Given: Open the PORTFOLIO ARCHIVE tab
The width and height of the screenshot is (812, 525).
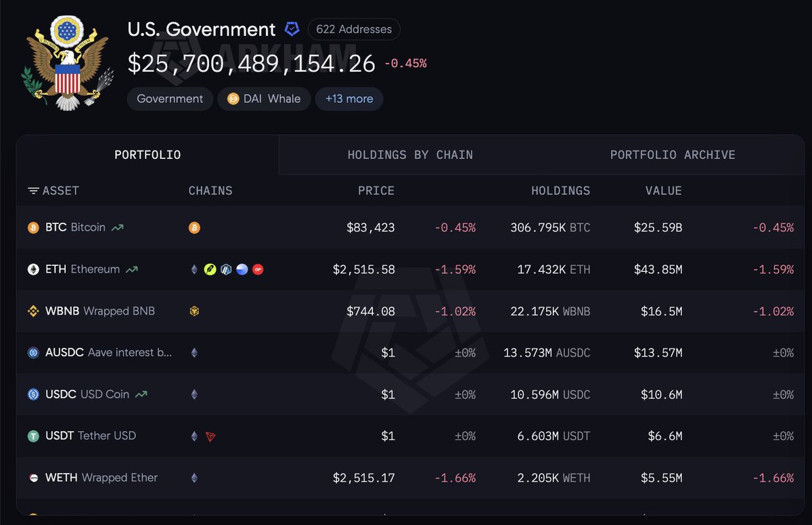Looking at the screenshot, I should click(673, 155).
